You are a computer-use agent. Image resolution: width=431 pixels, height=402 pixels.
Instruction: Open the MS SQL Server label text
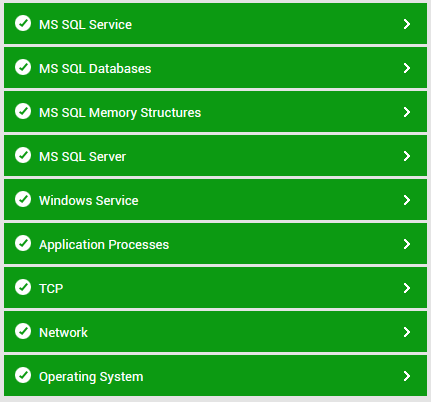click(82, 157)
